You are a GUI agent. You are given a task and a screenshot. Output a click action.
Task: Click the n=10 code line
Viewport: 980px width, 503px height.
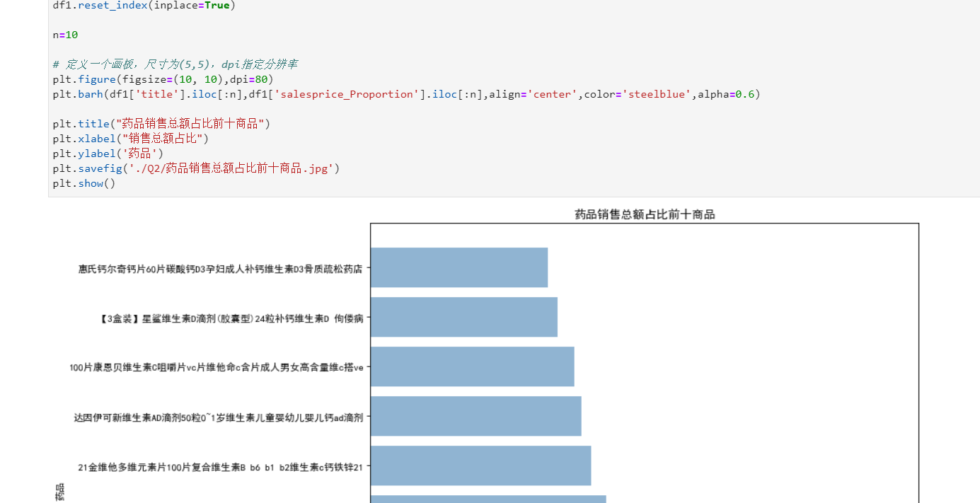pos(65,35)
